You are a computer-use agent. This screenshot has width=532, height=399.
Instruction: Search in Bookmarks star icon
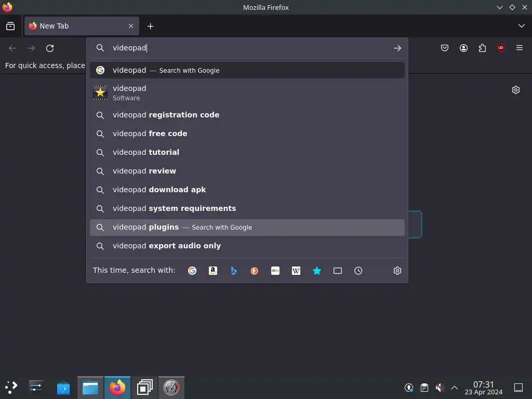(316, 271)
